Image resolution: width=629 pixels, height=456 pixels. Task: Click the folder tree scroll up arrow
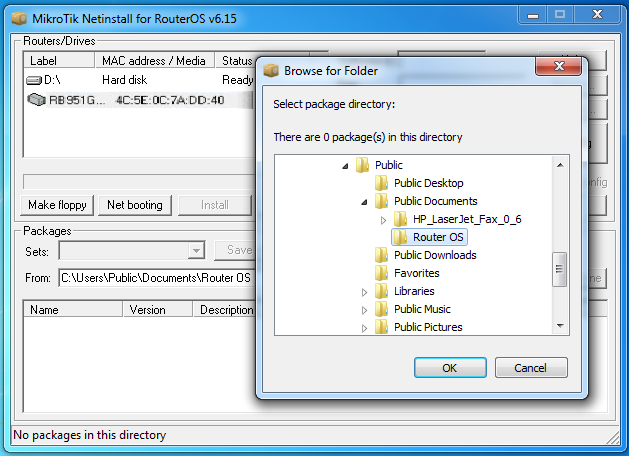[x=560, y=165]
